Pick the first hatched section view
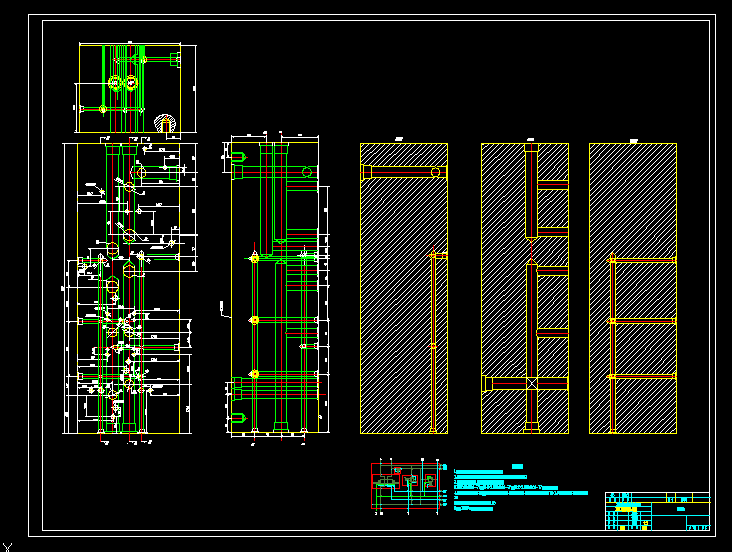 [x=404, y=288]
